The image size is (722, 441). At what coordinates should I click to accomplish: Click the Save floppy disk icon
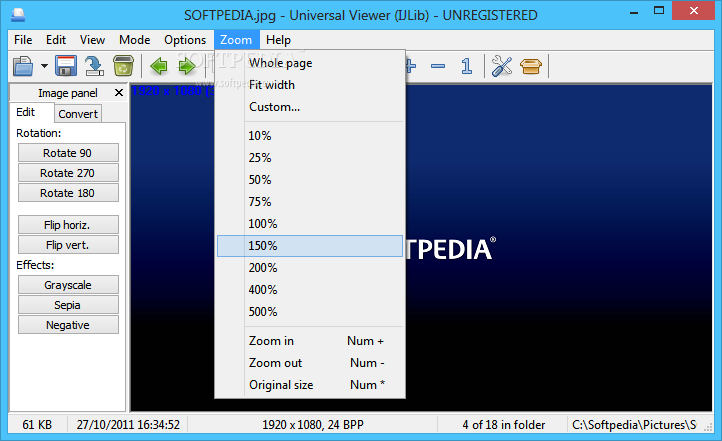tap(66, 66)
